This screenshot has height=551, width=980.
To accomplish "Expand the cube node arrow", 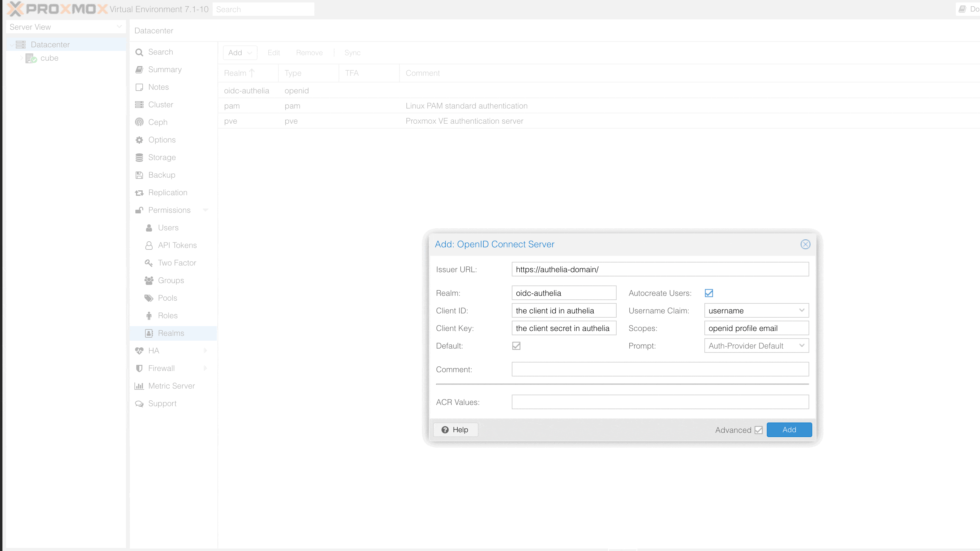I will tap(21, 58).
